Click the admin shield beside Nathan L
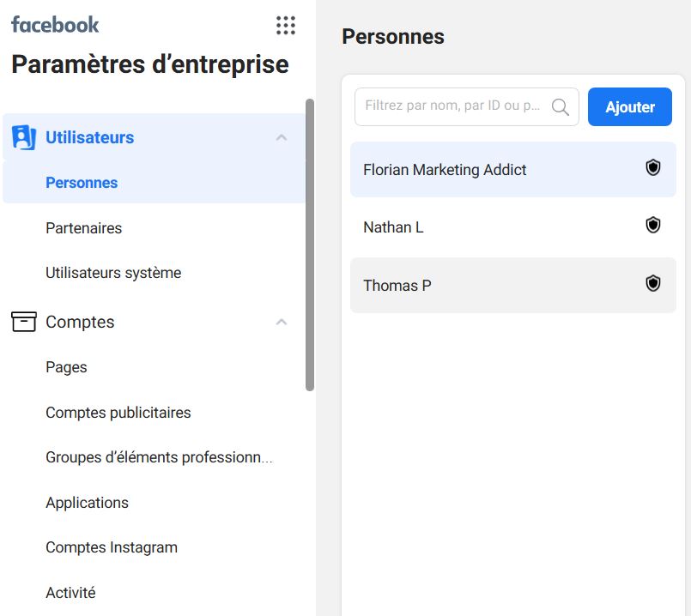 pyautogui.click(x=653, y=226)
